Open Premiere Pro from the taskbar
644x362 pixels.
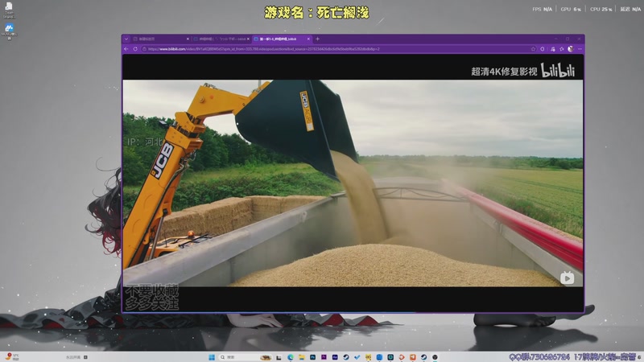(x=324, y=357)
